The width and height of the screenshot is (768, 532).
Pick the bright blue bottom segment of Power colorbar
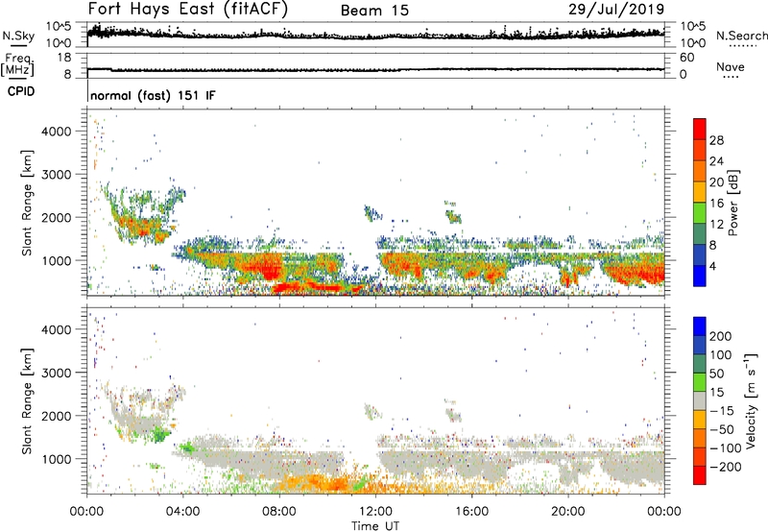pos(700,276)
